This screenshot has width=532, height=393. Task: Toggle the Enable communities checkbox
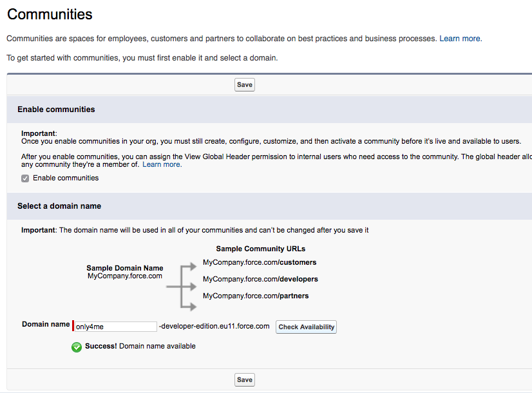[25, 178]
